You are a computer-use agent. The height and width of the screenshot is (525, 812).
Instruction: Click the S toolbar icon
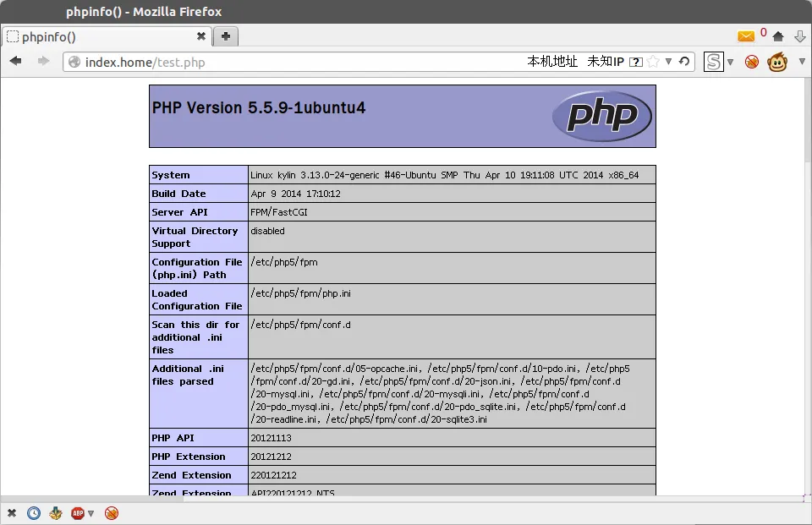click(713, 62)
